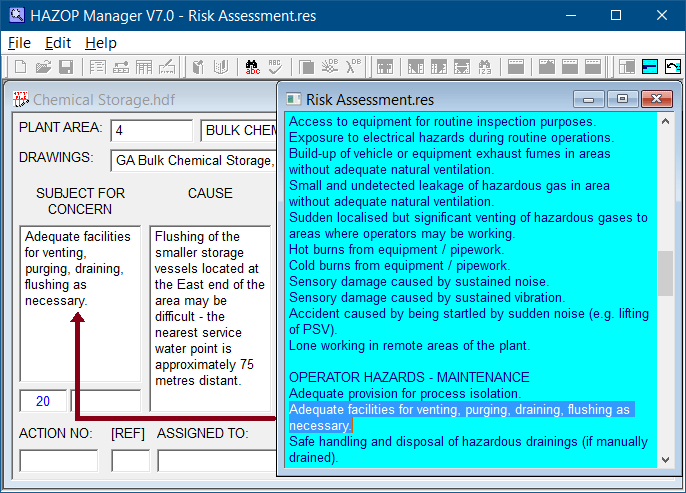Screen dimensions: 686x493
Task: Open Find text with binoculars abc icon
Action: [x=252, y=67]
